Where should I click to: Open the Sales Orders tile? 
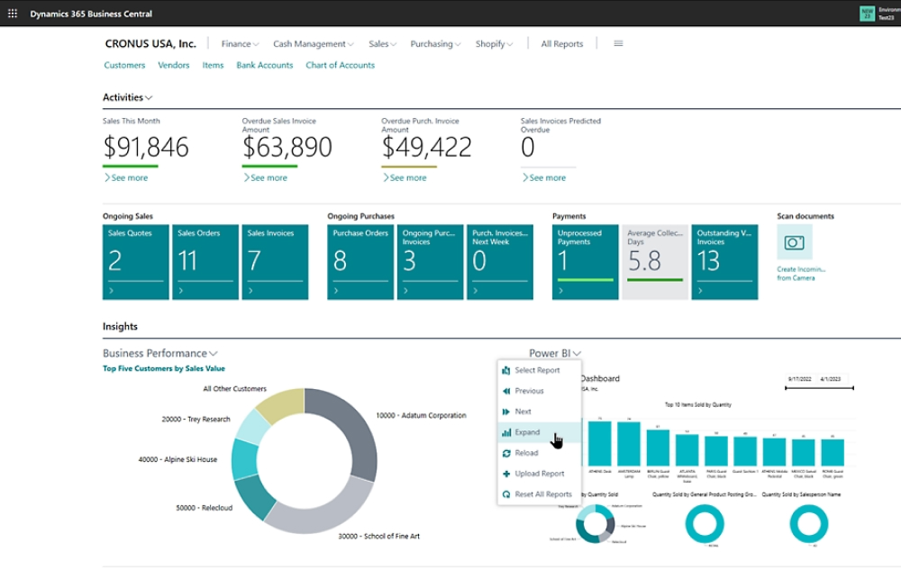tap(205, 261)
